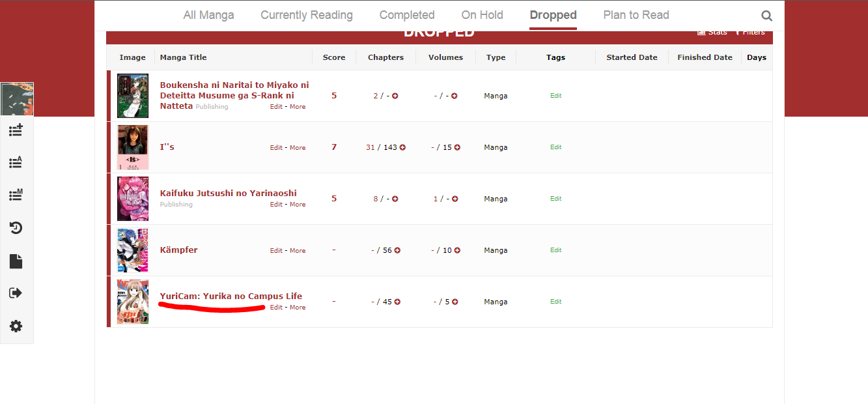Expand More for Kaifuku Jutsushi no Yarinaoshi
868x404 pixels.
point(298,205)
